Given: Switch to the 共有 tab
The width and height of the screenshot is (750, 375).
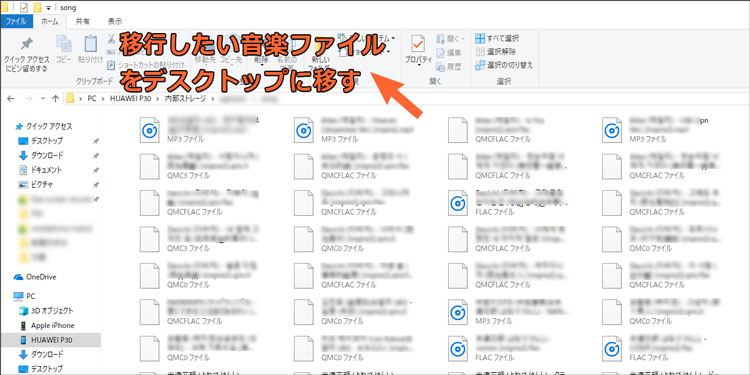Looking at the screenshot, I should pyautogui.click(x=82, y=22).
